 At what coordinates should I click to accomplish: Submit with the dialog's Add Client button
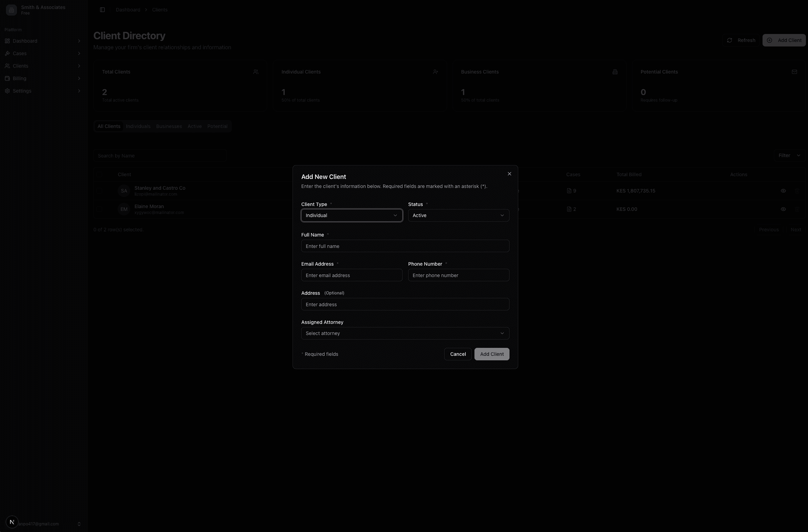coord(492,354)
